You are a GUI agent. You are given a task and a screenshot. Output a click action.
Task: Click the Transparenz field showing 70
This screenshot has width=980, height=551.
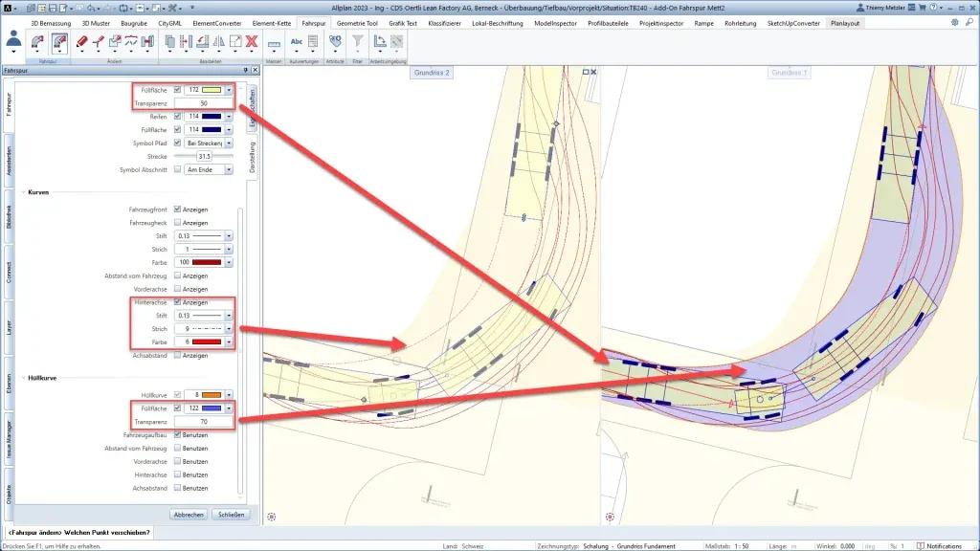point(204,420)
